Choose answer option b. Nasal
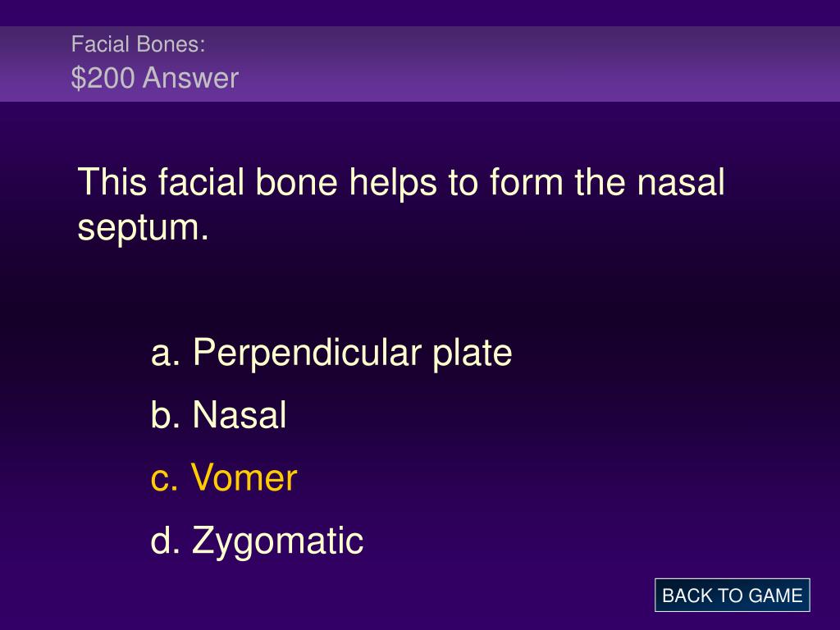This screenshot has height=630, width=840. pos(218,415)
